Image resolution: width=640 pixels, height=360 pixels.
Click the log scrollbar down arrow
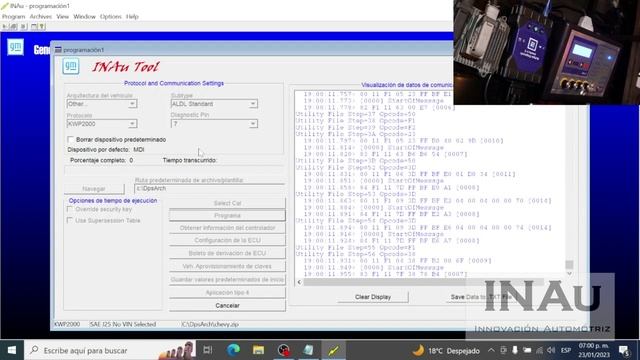[x=569, y=274]
